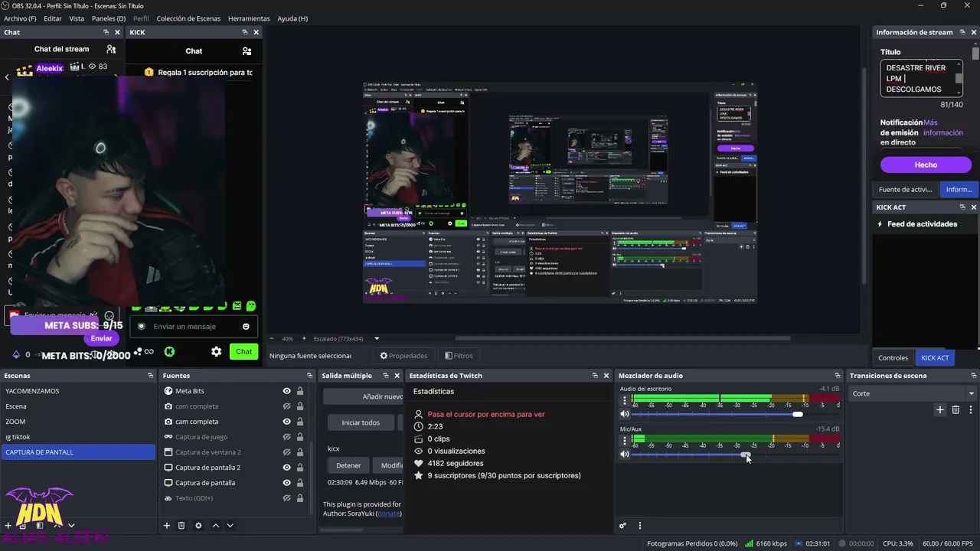The width and height of the screenshot is (980, 551).
Task: Click the Añadir nuevo button
Action: click(364, 396)
